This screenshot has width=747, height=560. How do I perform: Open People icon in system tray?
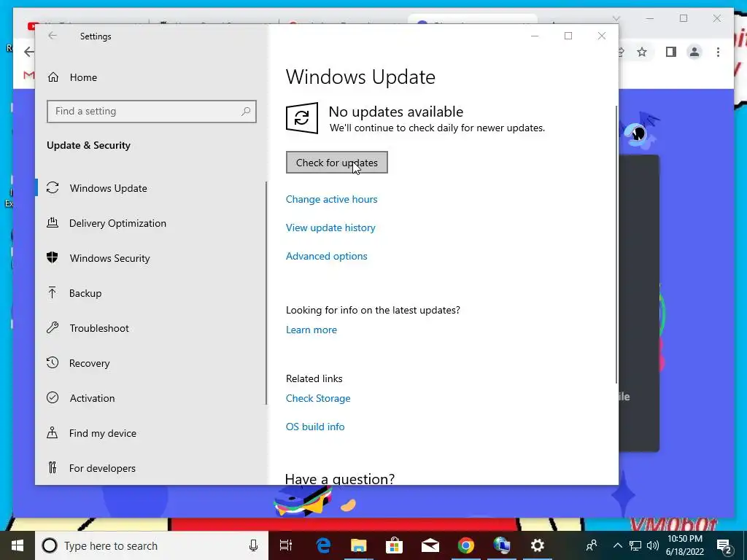[592, 545]
